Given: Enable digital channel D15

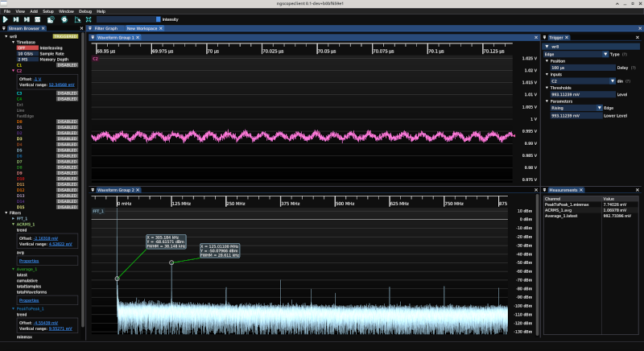Looking at the screenshot, I should pyautogui.click(x=67, y=208).
